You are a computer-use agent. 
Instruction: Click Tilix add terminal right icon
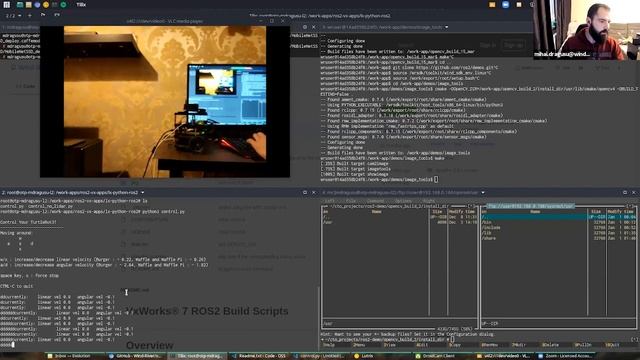coord(43,15)
